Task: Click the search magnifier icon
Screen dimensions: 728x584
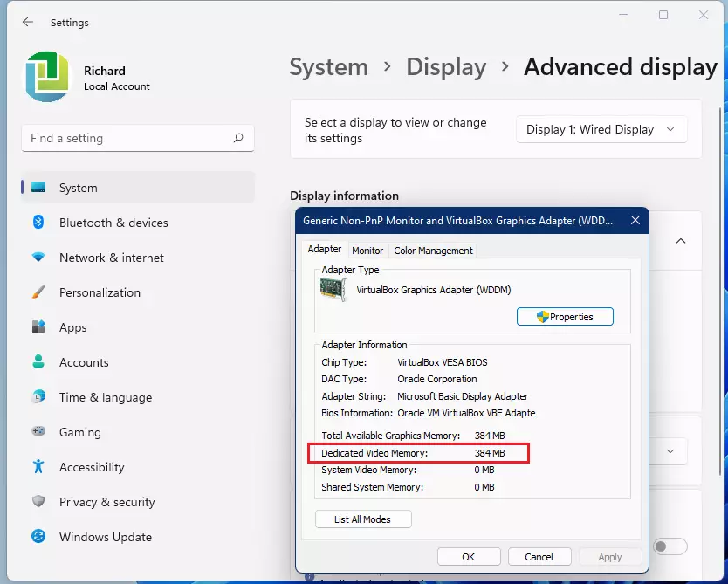Action: tap(238, 138)
